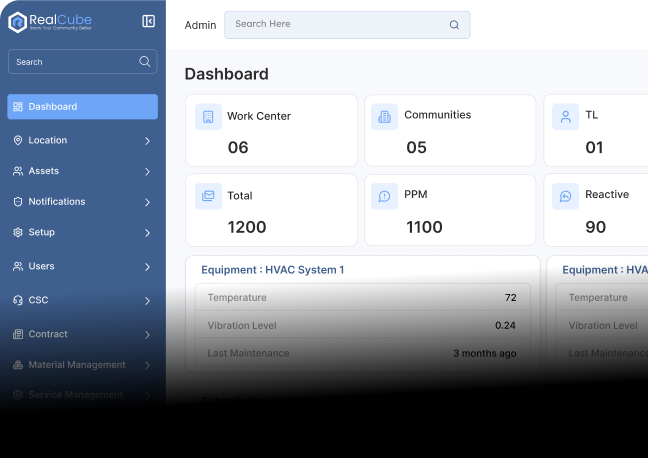Viewport: 648px width, 458px height.
Task: Click the TL person icon
Action: [x=565, y=117]
